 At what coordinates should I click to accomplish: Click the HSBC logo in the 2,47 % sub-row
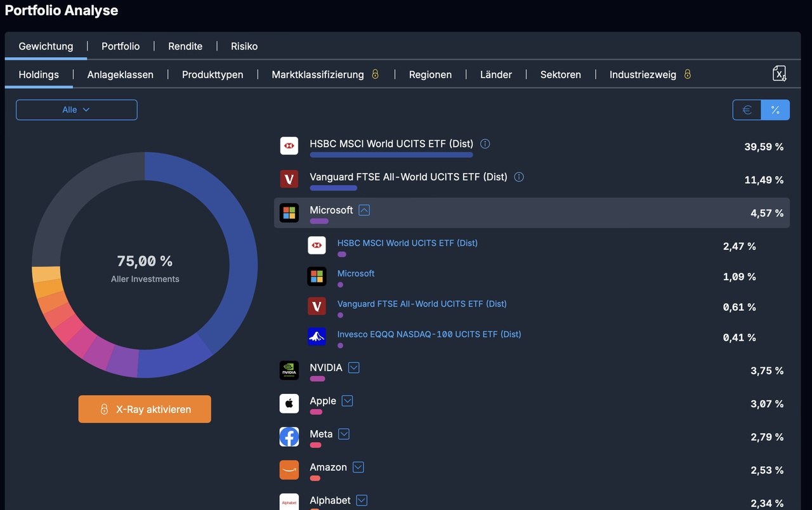[317, 245]
